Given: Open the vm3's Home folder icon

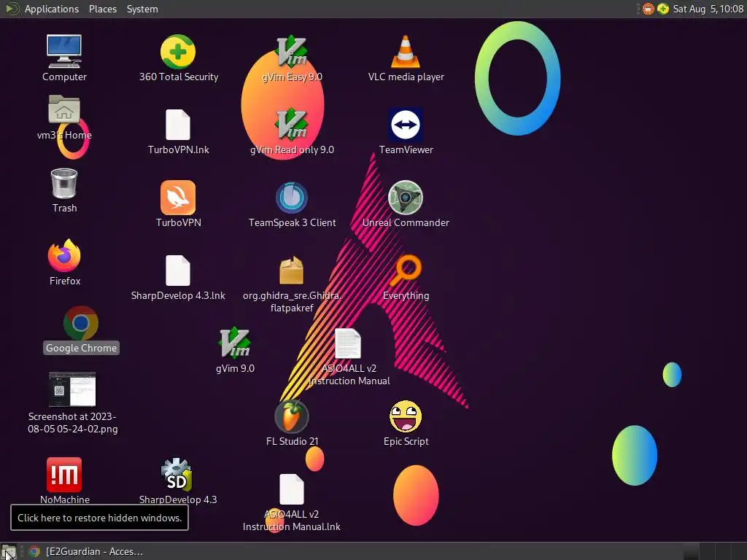Looking at the screenshot, I should pyautogui.click(x=64, y=109).
